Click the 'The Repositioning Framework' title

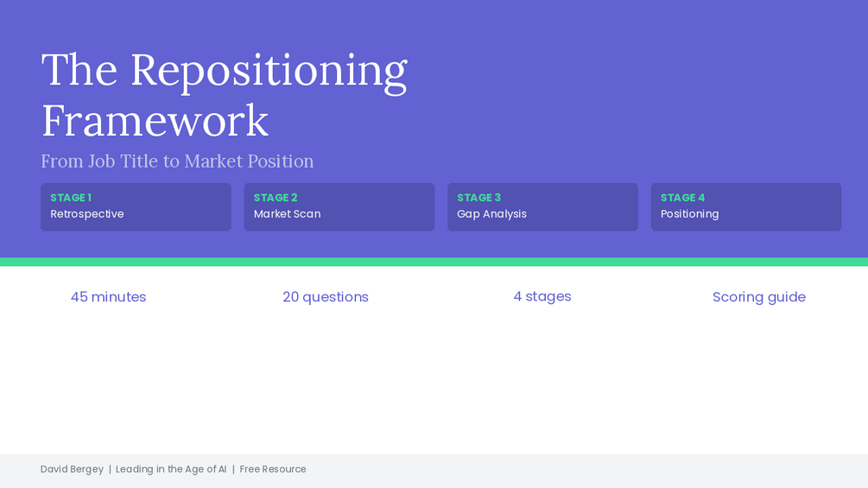(225, 95)
